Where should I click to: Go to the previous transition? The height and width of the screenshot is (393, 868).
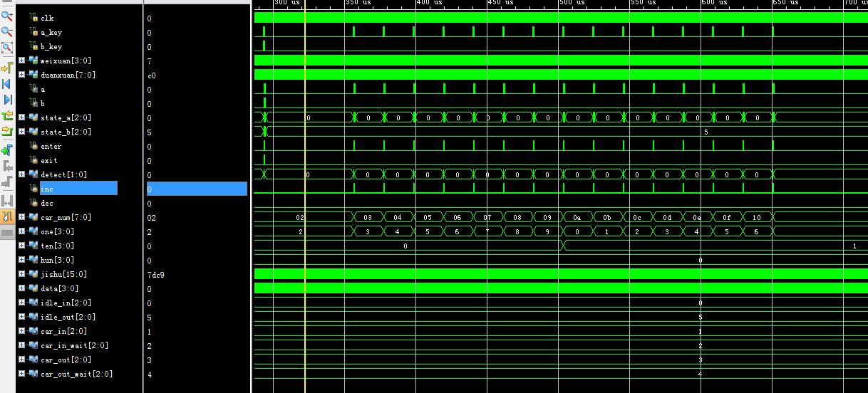7,116
